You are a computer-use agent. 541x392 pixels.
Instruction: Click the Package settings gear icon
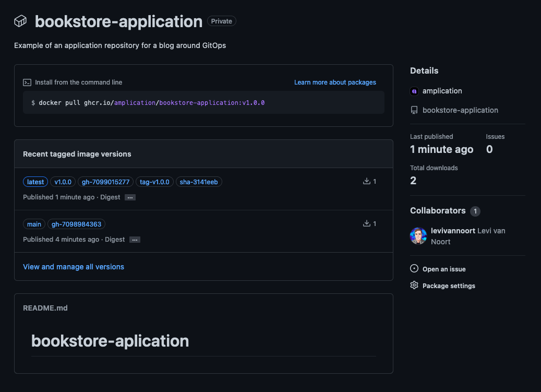coord(414,286)
